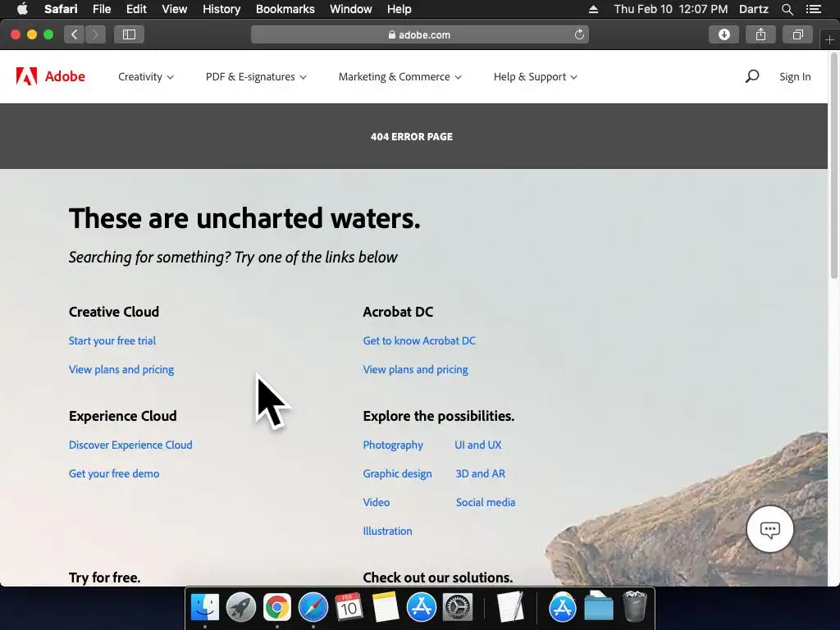The image size is (840, 630).
Task: Click Safari forward arrow button
Action: click(95, 34)
